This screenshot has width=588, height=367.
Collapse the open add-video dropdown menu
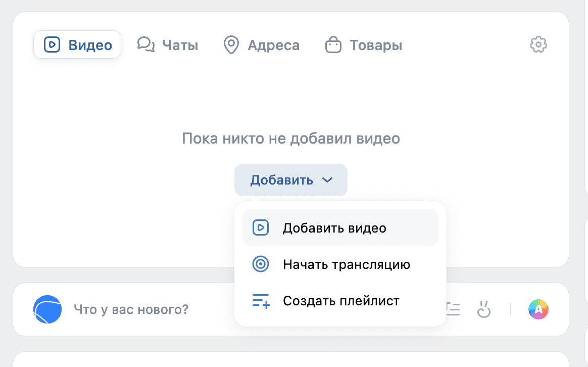(291, 180)
